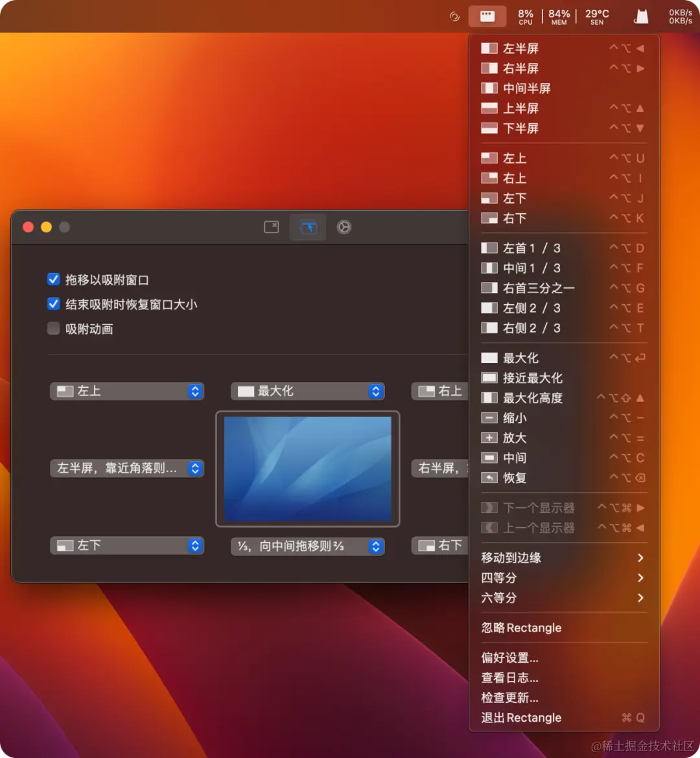Click the CPU usage indicator in menu bar
700x758 pixels.
pyautogui.click(x=525, y=16)
